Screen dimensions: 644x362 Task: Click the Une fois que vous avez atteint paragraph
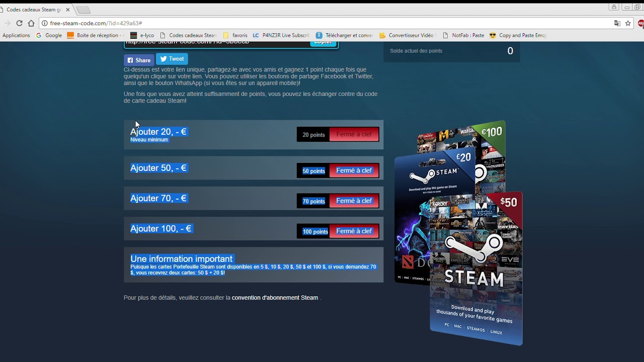coord(251,97)
